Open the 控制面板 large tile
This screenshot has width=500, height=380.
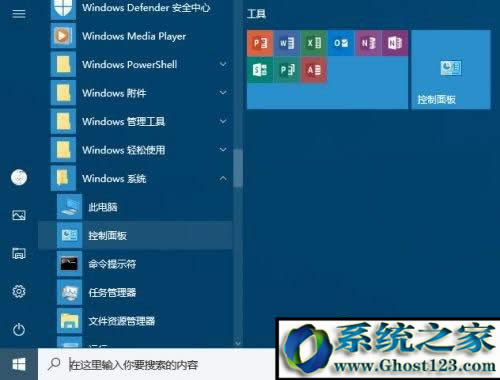point(451,69)
